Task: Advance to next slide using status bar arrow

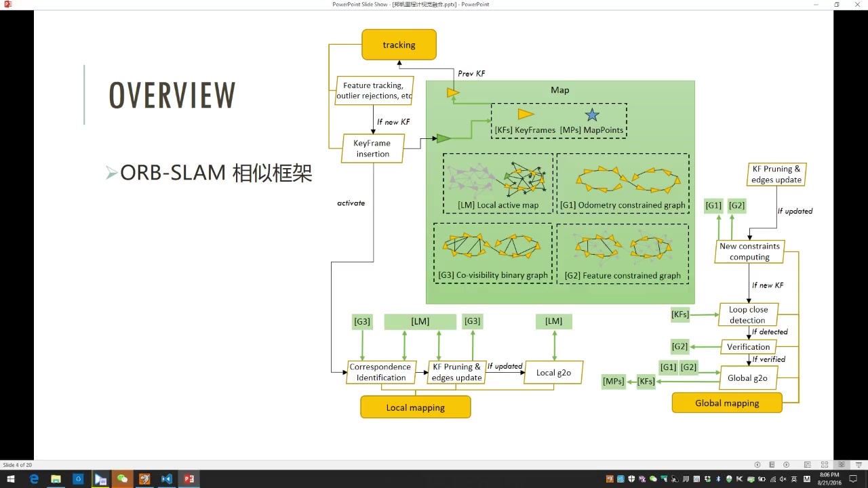Action: [786, 465]
